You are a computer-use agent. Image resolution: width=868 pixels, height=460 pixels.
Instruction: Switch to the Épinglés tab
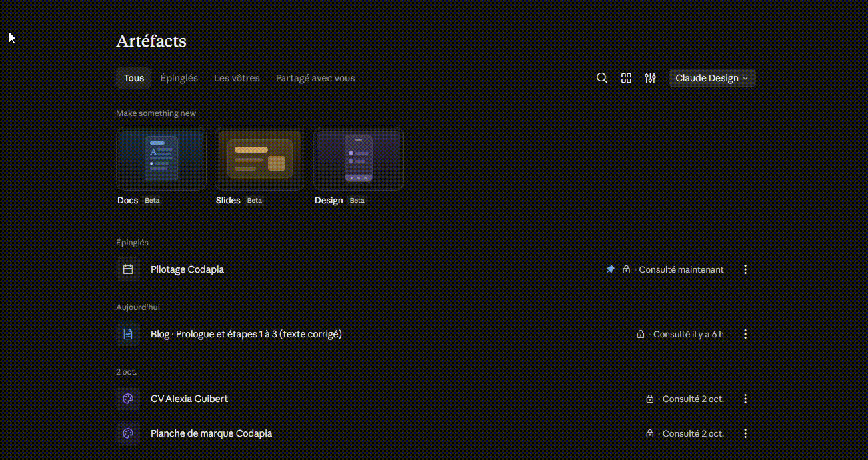pos(179,78)
